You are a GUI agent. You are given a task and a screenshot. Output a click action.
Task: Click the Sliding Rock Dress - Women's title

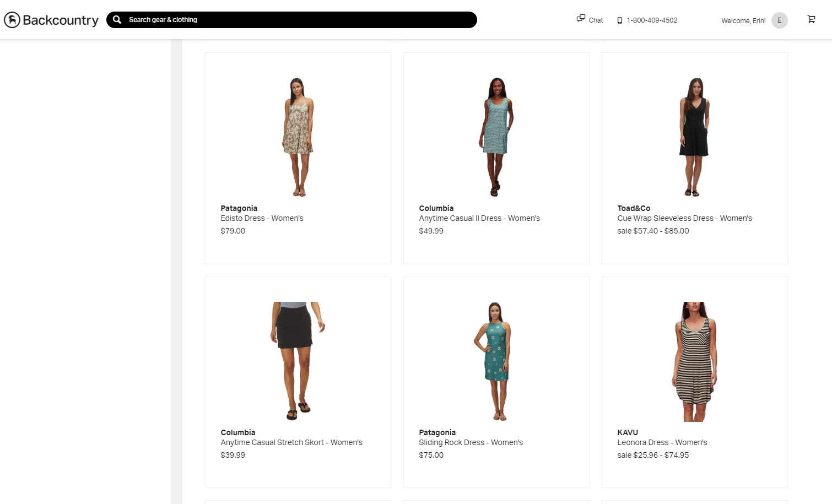pos(471,442)
